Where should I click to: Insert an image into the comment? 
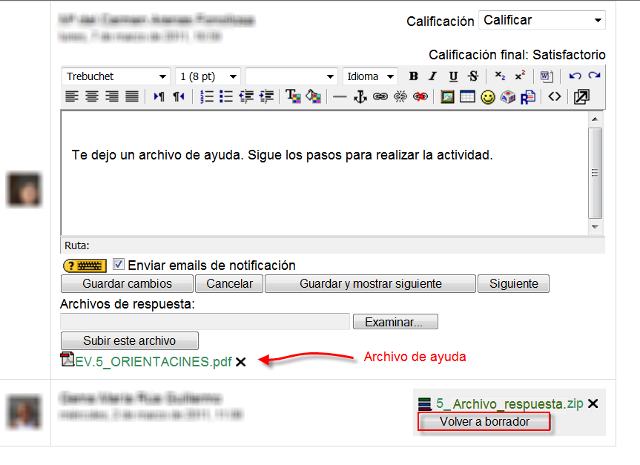(448, 97)
